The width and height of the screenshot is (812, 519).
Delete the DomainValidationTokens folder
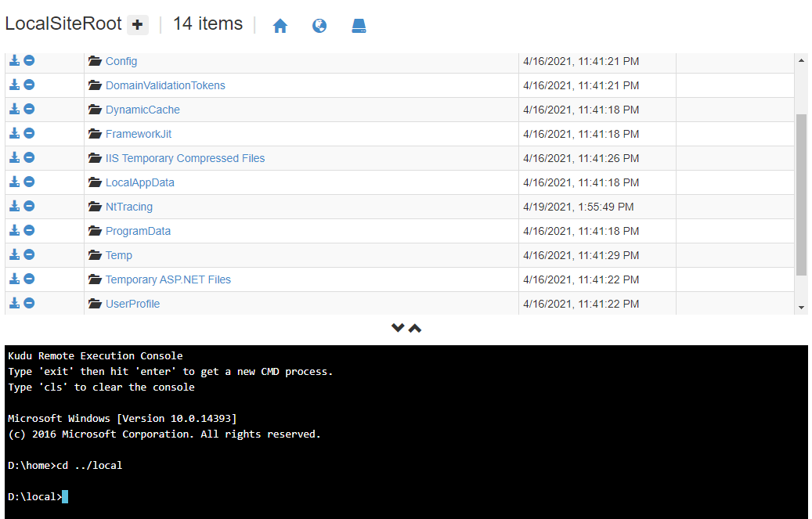coord(29,85)
